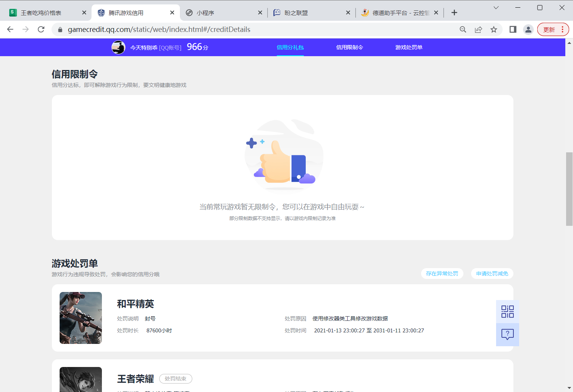The image size is (573, 392).
Task: Click the 今天特别乖 username
Action: [x=144, y=48]
